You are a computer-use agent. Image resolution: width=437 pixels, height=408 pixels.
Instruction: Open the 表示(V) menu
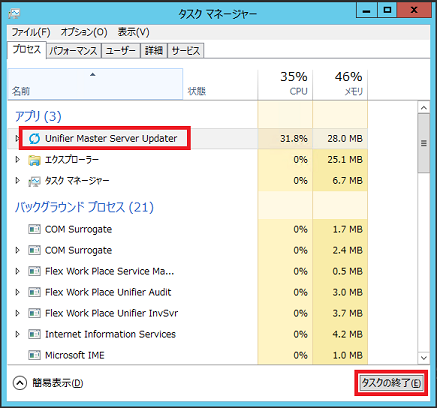coord(133,32)
